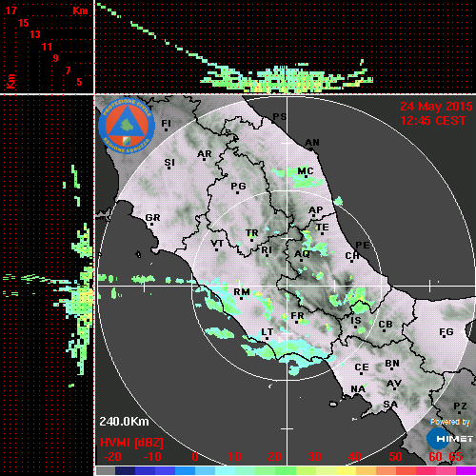This screenshot has width=476, height=476.
Task: Click the 24 May 2015 date text
Action: tap(436, 107)
